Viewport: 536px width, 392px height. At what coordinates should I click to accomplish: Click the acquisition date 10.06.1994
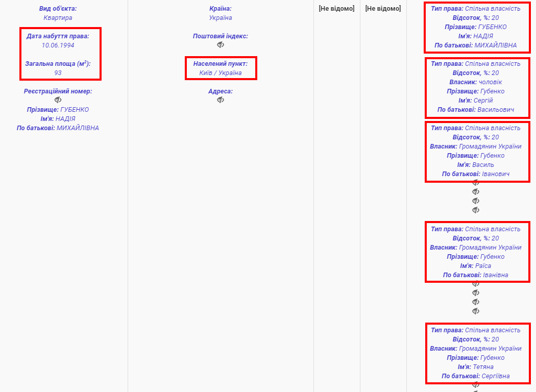pos(58,45)
